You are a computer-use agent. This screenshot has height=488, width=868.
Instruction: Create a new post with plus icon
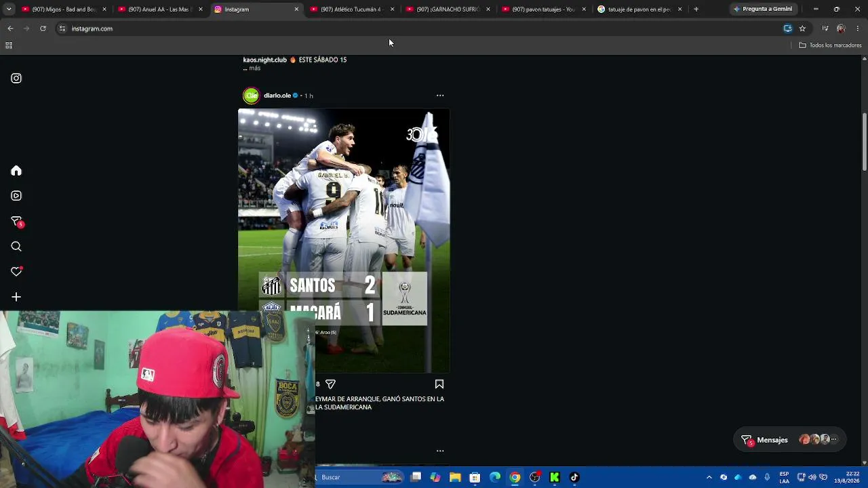[x=16, y=297]
